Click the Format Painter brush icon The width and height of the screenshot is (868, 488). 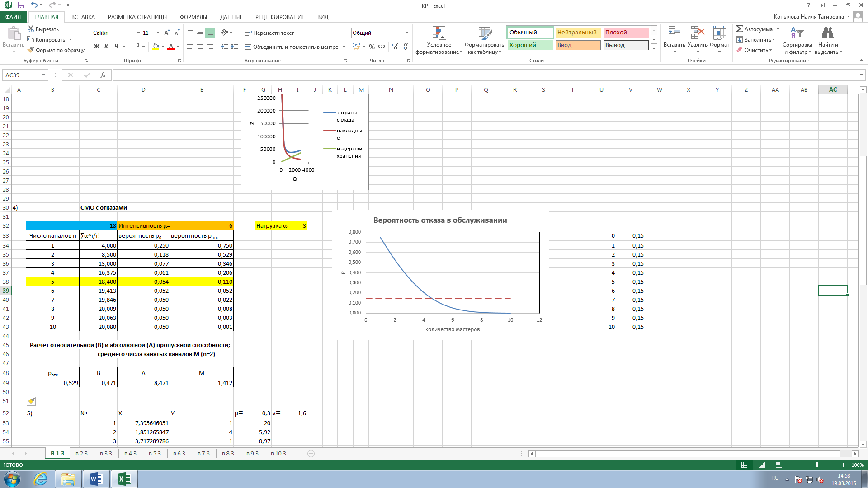pos(31,50)
